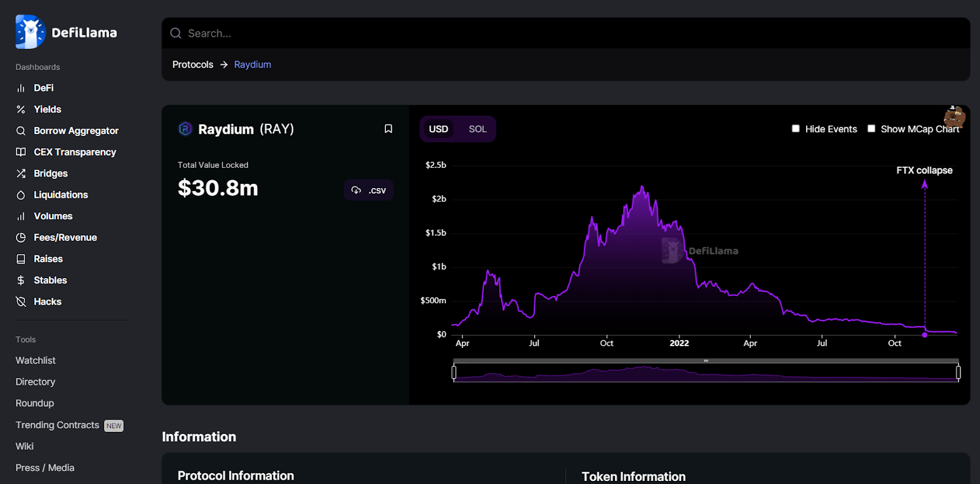This screenshot has width=980, height=484.
Task: Click the Raydium protocol logo icon
Action: [x=185, y=129]
